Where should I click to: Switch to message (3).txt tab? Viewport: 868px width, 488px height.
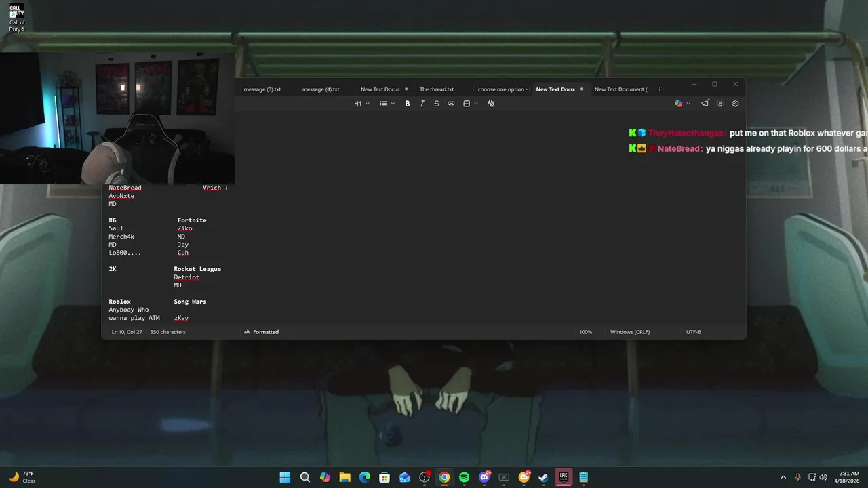pyautogui.click(x=262, y=89)
